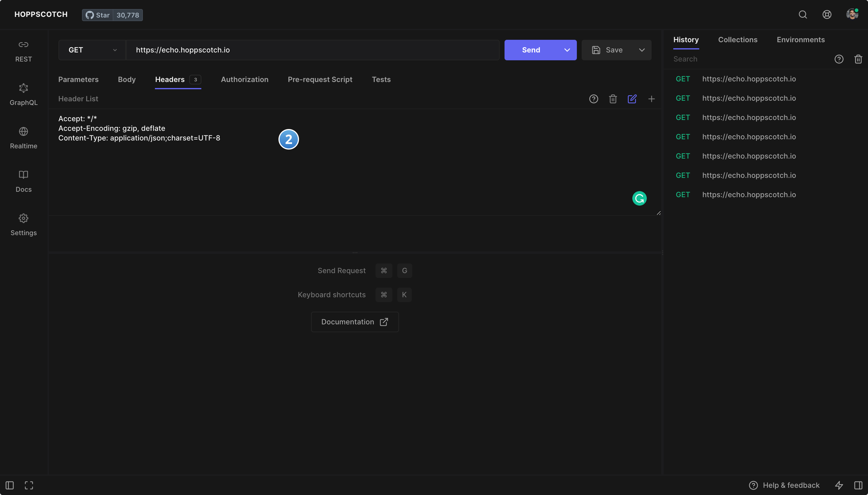Viewport: 868px width, 495px height.
Task: Open the support lifebuoy icon
Action: [x=827, y=14]
